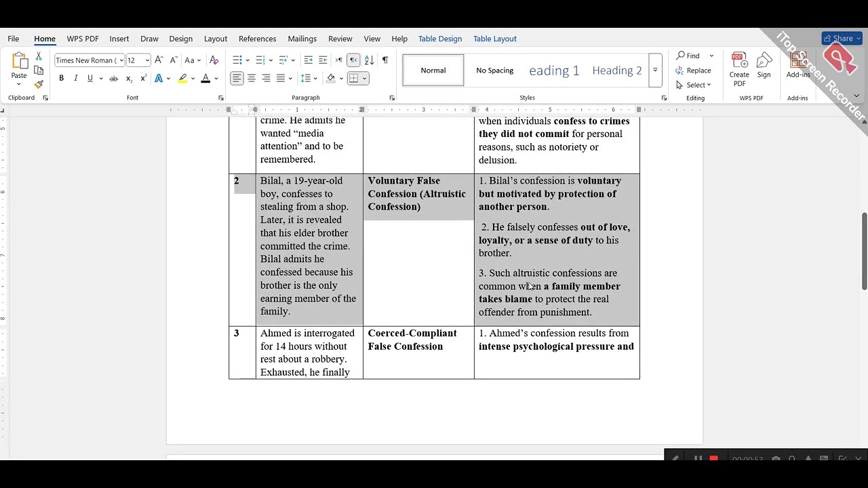This screenshot has width=868, height=488.
Task: Open the File menu
Action: 14,39
